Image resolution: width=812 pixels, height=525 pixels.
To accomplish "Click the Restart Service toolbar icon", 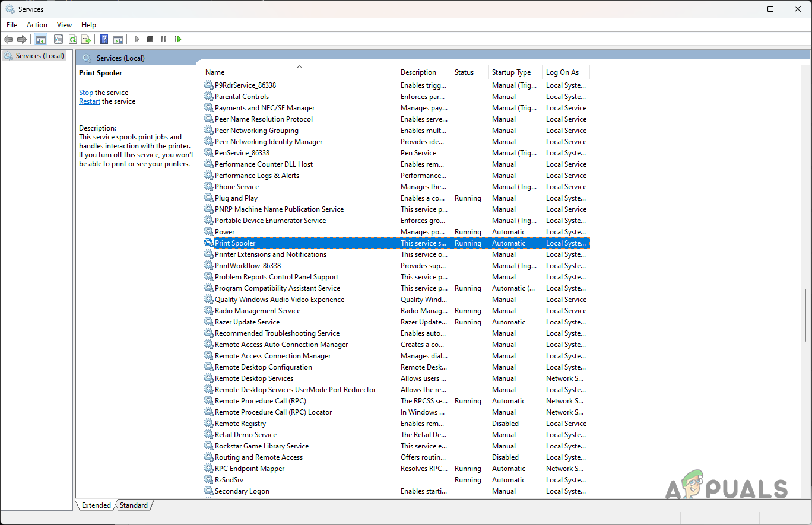I will [x=177, y=39].
